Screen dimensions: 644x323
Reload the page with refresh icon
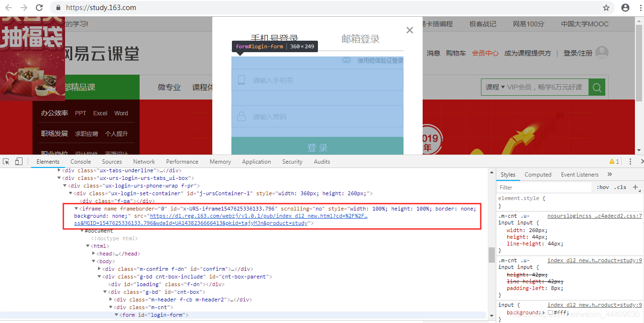click(39, 8)
